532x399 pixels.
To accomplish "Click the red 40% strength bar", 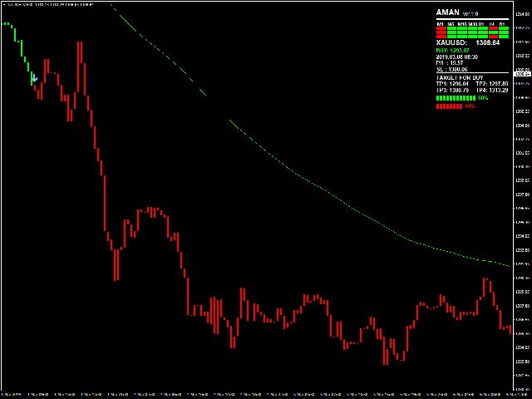I will click(x=449, y=106).
